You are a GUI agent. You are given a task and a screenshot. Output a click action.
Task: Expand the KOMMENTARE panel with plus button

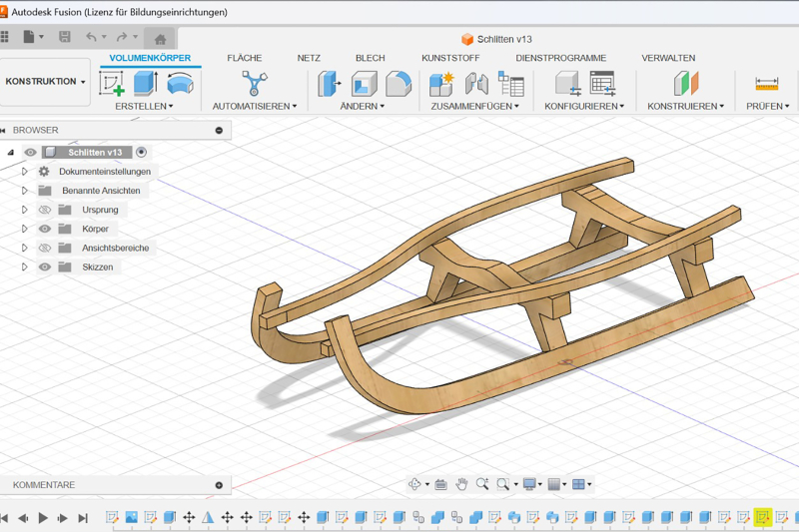coord(219,485)
